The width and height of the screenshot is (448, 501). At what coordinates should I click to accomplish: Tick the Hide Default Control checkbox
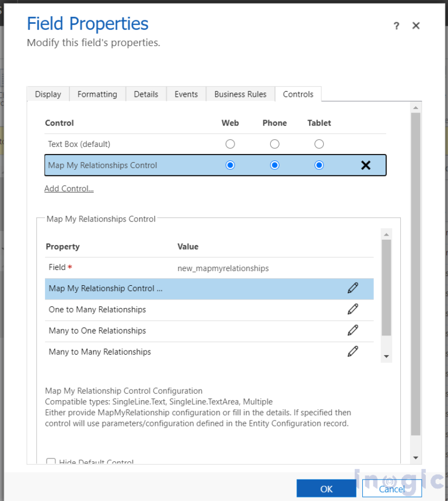(51, 461)
